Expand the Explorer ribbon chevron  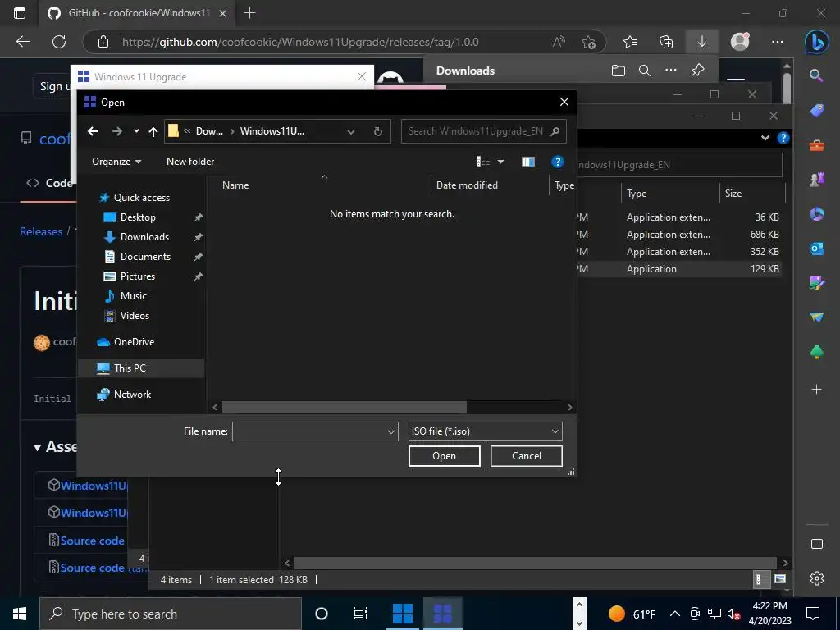pyautogui.click(x=765, y=138)
